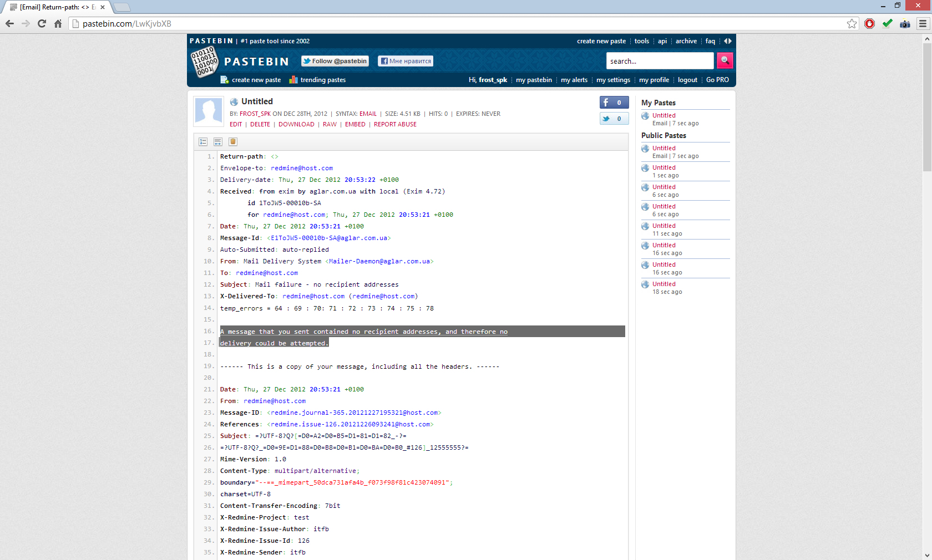Viewport: 932px width, 560px height.
Task: Click the Pastebin binary logo
Action: (204, 62)
